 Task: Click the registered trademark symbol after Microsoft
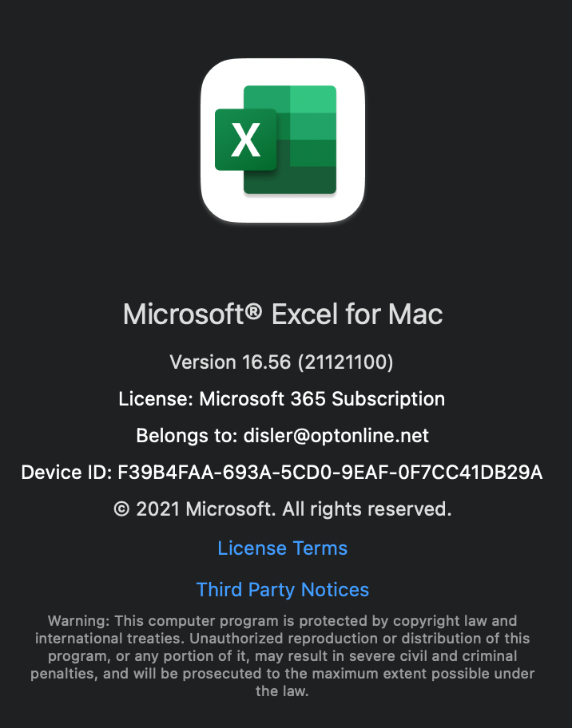pos(253,311)
